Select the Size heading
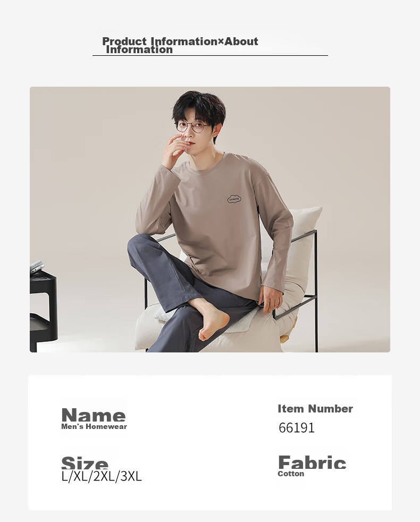The height and width of the screenshot is (522, 420). click(85, 463)
